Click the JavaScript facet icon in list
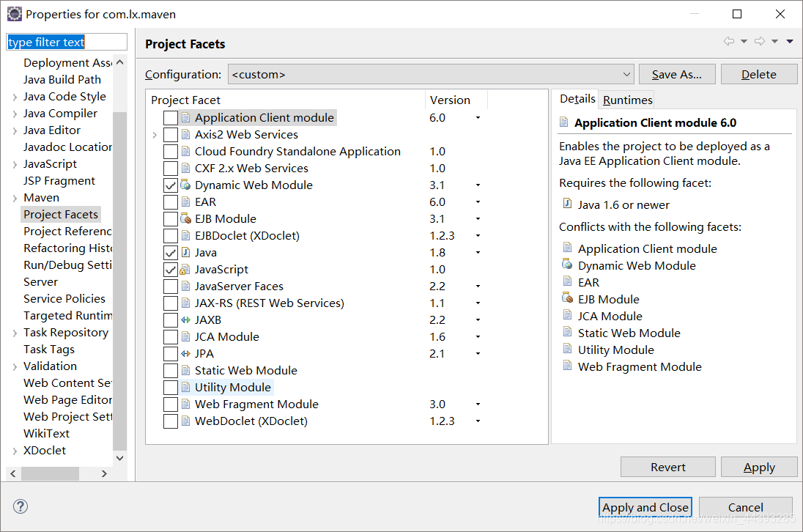Screen dimensions: 803x532 (185, 270)
